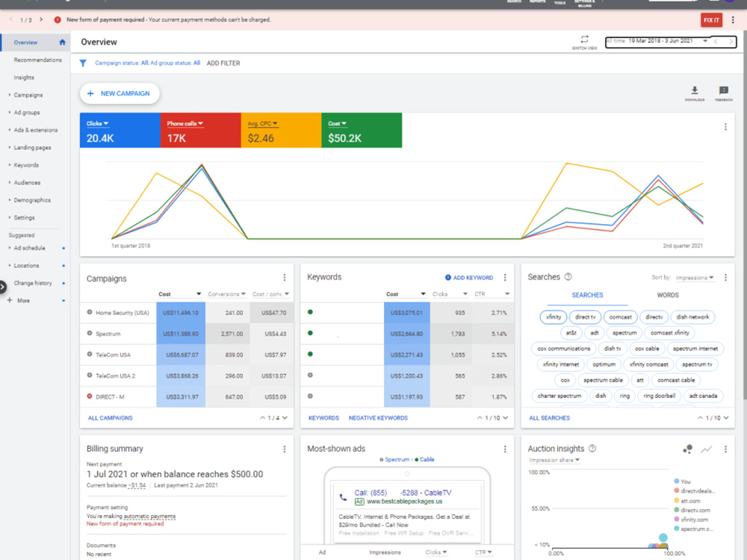The height and width of the screenshot is (560, 747).
Task: Open chart card three-dot menu
Action: pos(725,127)
